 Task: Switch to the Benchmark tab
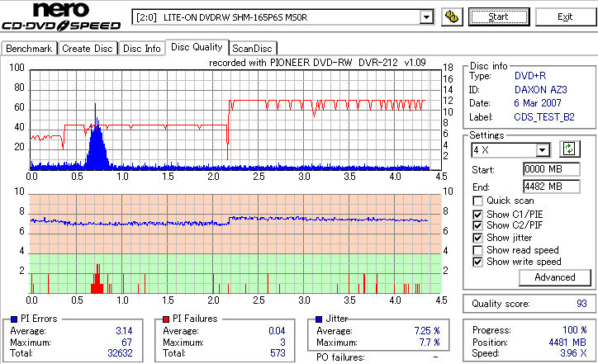coord(29,49)
